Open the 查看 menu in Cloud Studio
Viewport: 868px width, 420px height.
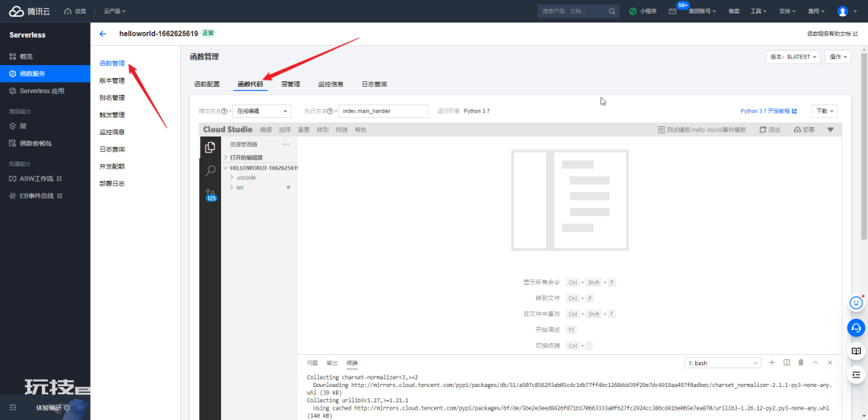[304, 130]
